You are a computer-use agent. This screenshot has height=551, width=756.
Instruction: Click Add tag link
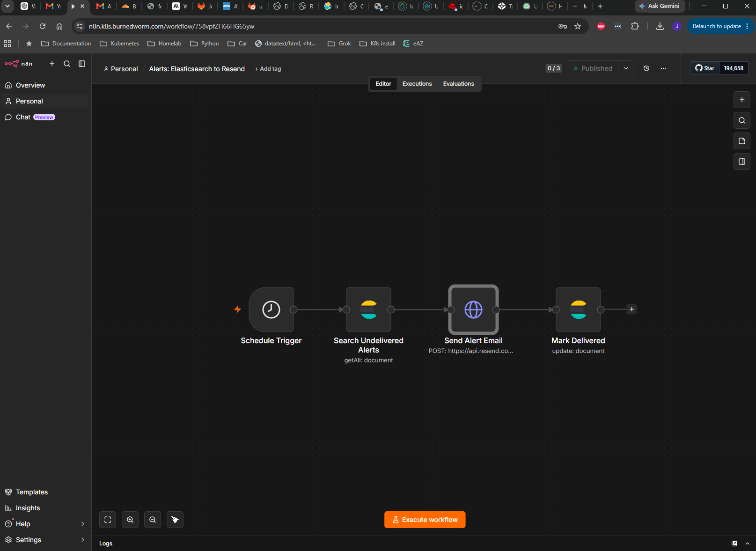point(268,69)
